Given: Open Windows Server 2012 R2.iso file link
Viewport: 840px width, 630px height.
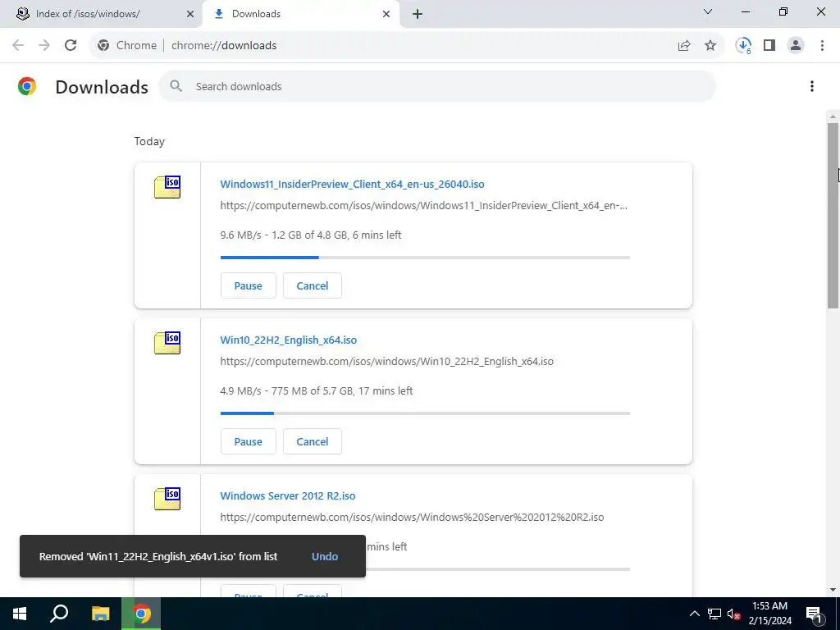Looking at the screenshot, I should tap(288, 495).
